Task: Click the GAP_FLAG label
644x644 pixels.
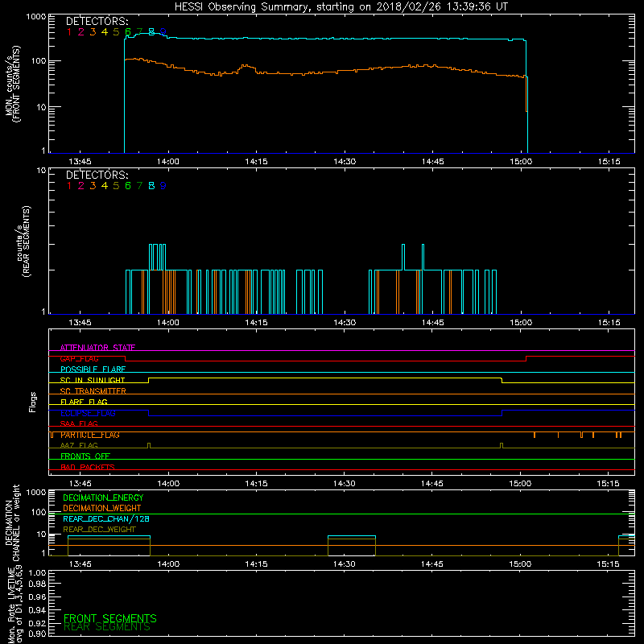Action: click(x=79, y=359)
